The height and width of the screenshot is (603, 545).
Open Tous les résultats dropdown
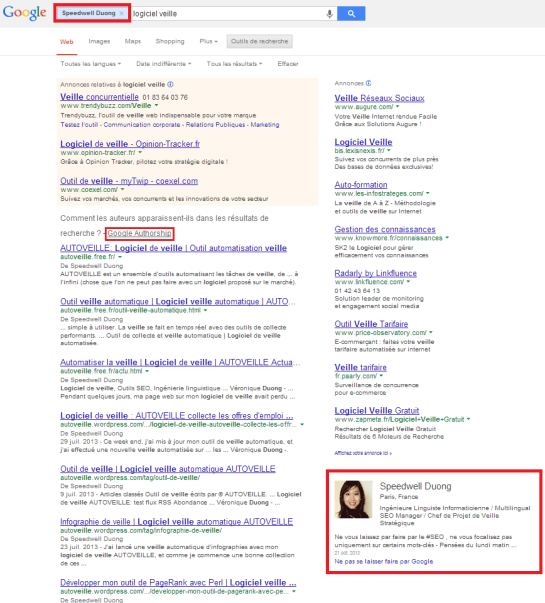(235, 64)
